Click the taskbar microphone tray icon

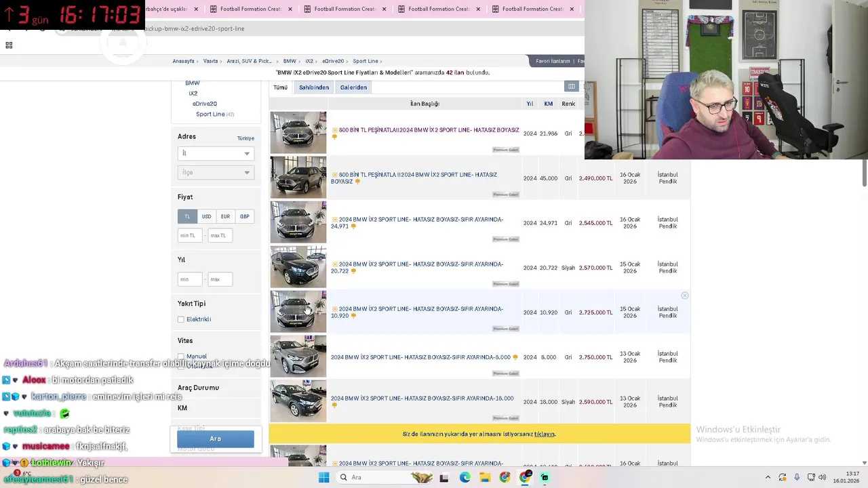coord(797,477)
